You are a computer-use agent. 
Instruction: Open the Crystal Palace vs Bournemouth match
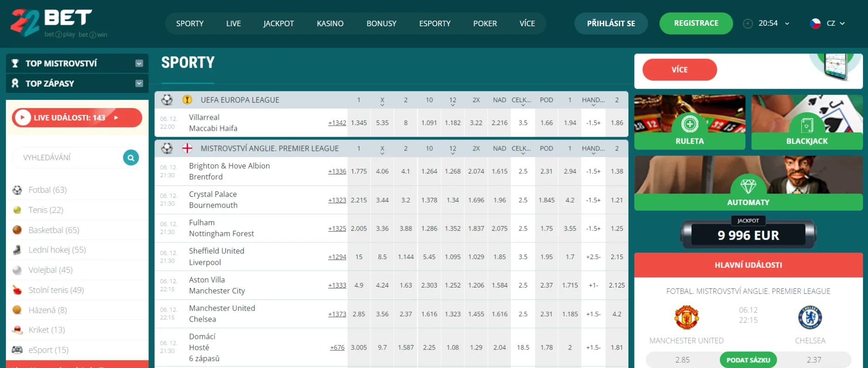coord(213,200)
